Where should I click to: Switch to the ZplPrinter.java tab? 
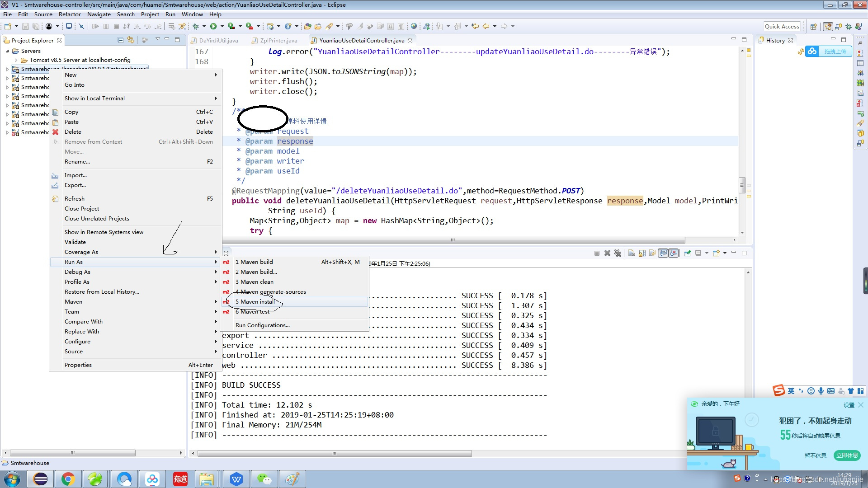[x=278, y=41]
